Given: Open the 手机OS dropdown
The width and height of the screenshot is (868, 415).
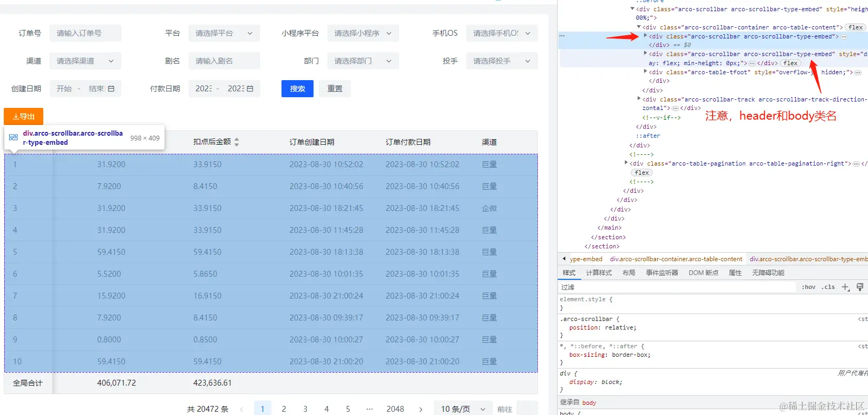Looking at the screenshot, I should 502,33.
